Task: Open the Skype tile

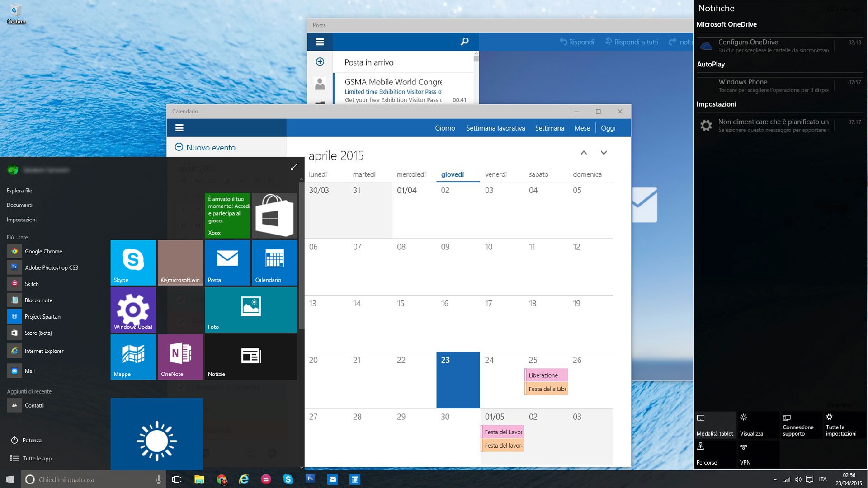Action: pos(133,263)
